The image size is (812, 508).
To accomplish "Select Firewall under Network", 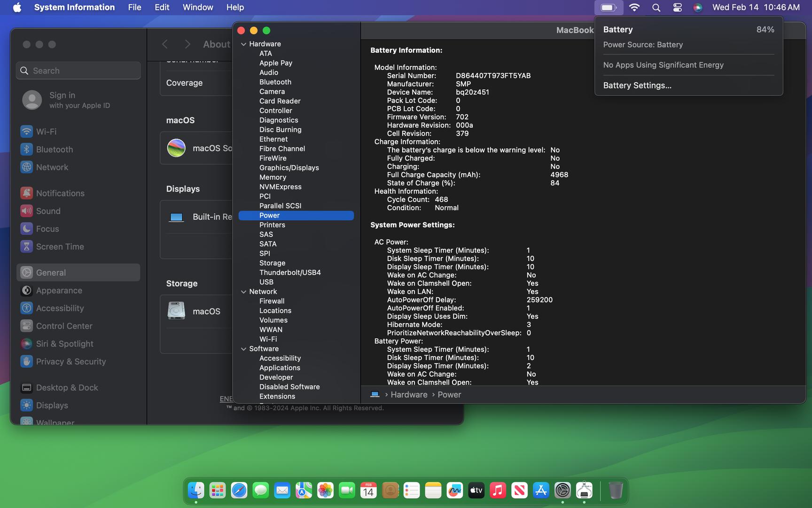I will (272, 301).
